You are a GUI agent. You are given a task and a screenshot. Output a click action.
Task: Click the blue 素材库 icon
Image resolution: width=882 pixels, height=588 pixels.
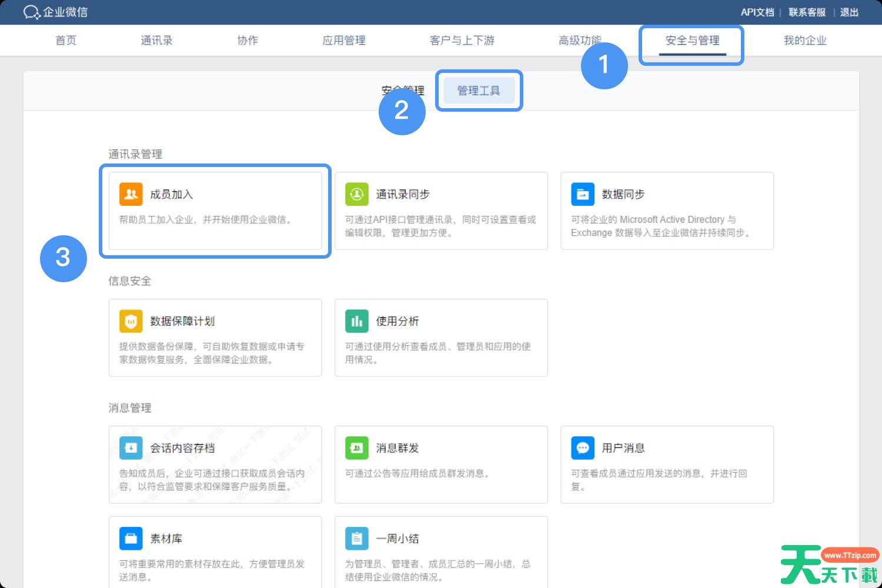pos(131,539)
